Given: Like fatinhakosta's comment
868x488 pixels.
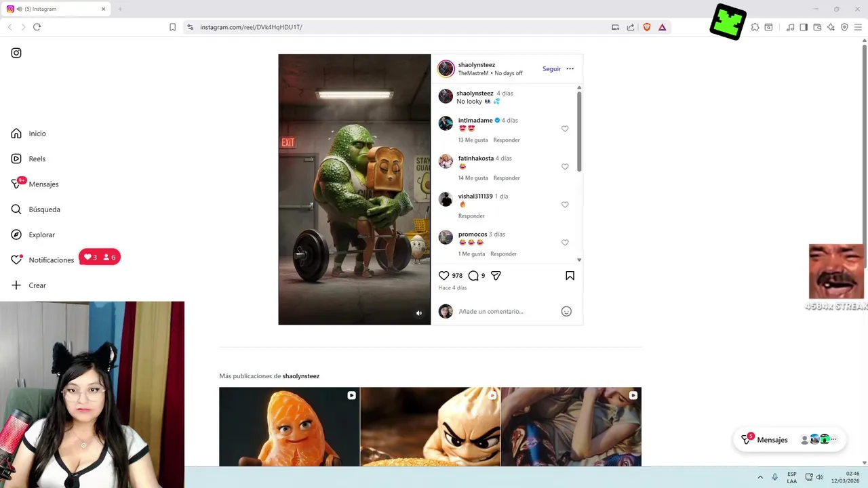Looking at the screenshot, I should click(565, 167).
